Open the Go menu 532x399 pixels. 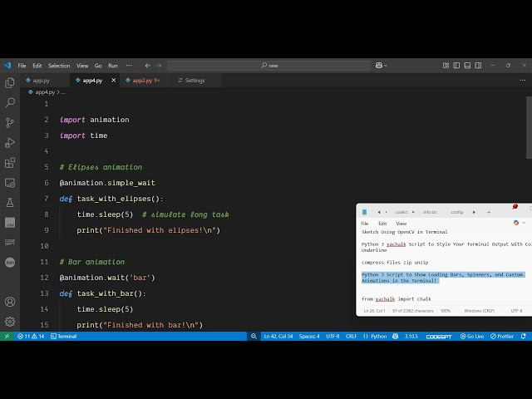(98, 66)
